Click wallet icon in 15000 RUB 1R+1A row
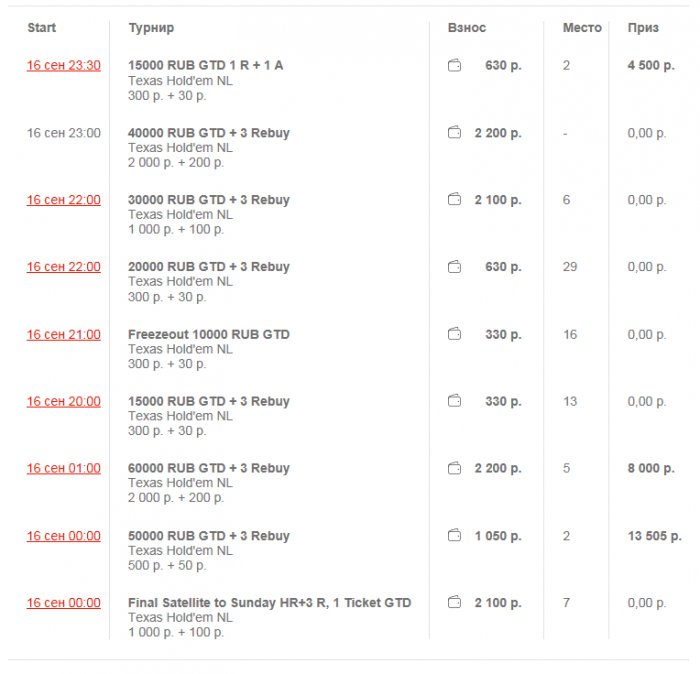The width and height of the screenshot is (700, 674). 454,66
